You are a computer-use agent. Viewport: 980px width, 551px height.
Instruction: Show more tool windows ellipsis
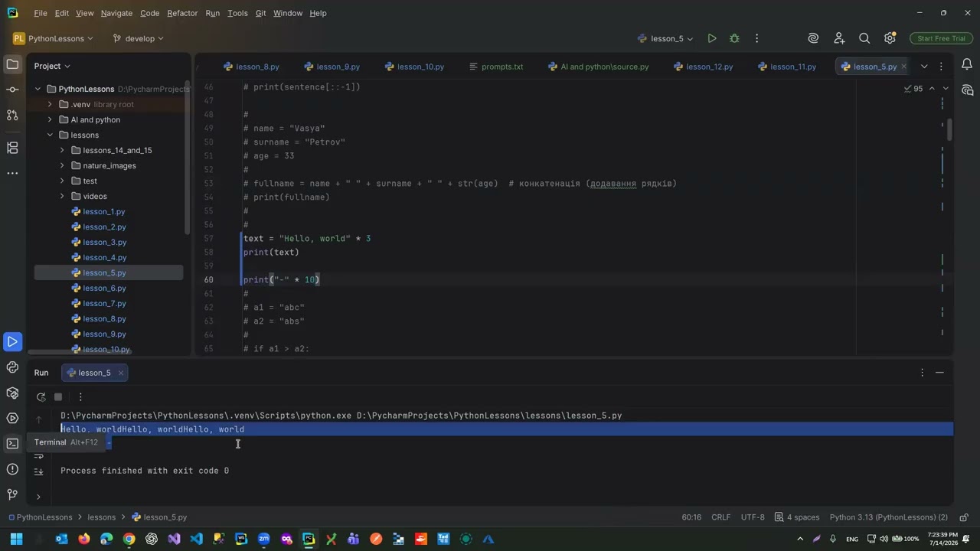click(12, 173)
